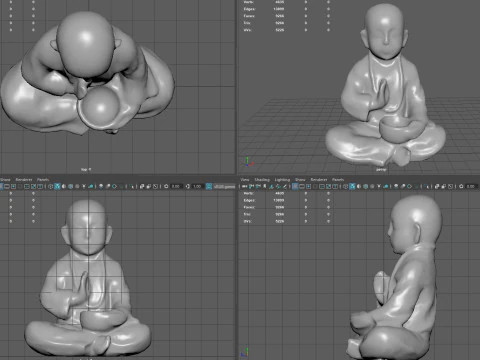Screen dimensions: 480x360
Task: Click Bookmarks icon in side view panel
Action: coord(265,186)
